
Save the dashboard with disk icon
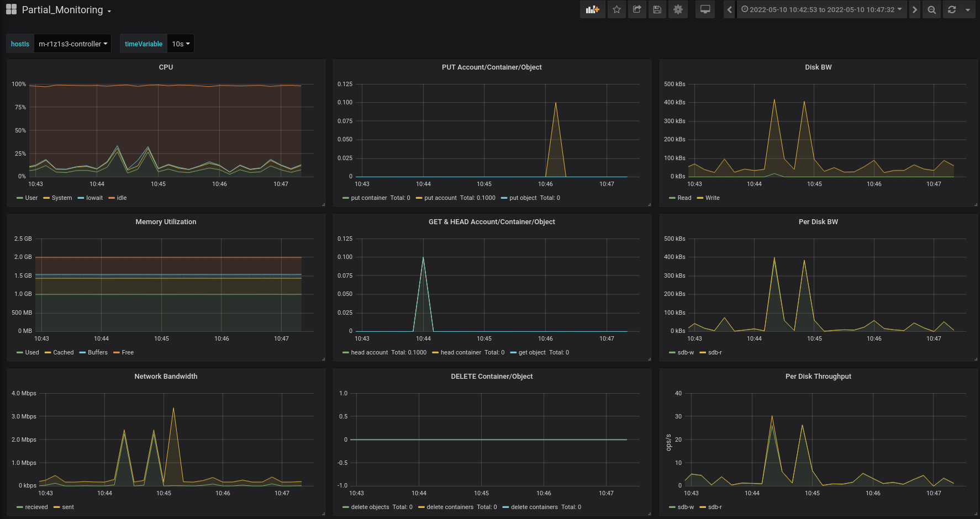(657, 10)
